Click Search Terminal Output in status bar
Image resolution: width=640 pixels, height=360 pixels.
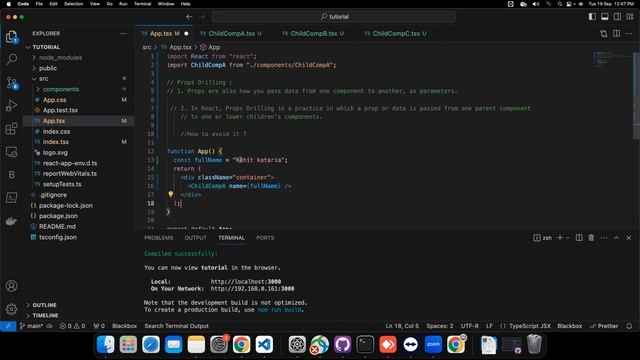pyautogui.click(x=176, y=326)
